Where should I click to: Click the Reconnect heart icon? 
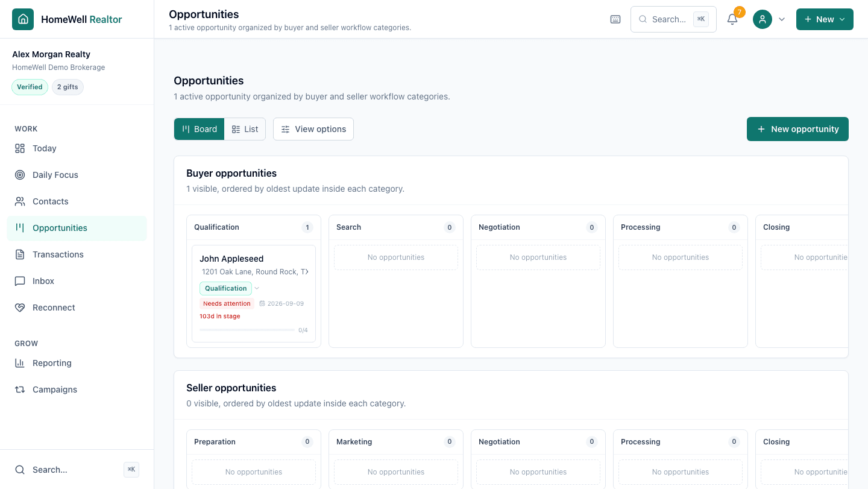pyautogui.click(x=20, y=308)
